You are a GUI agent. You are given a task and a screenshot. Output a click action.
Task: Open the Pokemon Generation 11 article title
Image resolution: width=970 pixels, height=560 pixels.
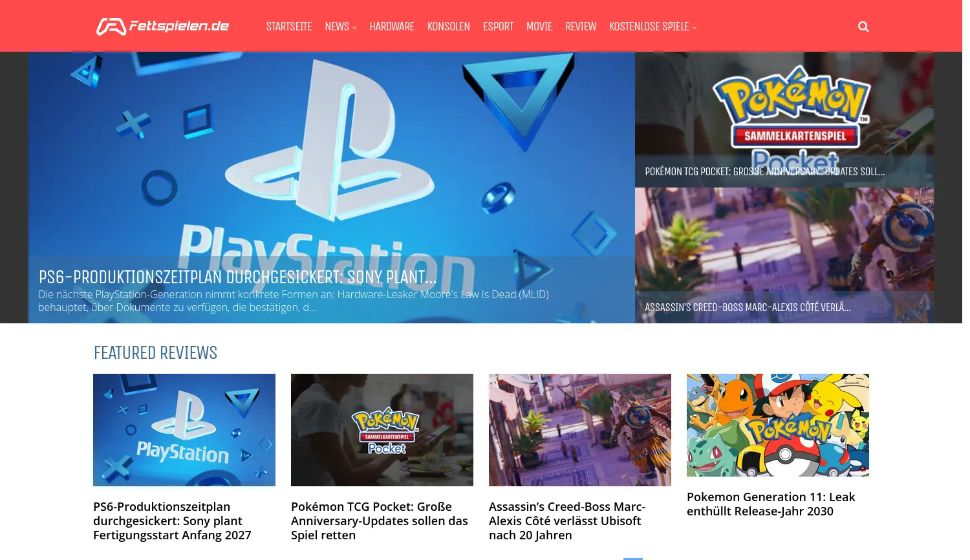coord(771,504)
